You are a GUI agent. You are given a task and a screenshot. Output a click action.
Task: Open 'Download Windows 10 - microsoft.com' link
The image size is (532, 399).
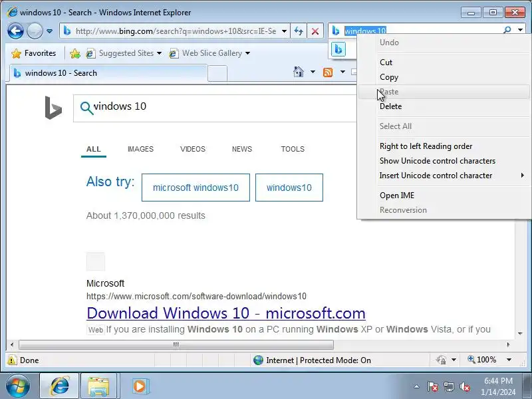tap(226, 313)
